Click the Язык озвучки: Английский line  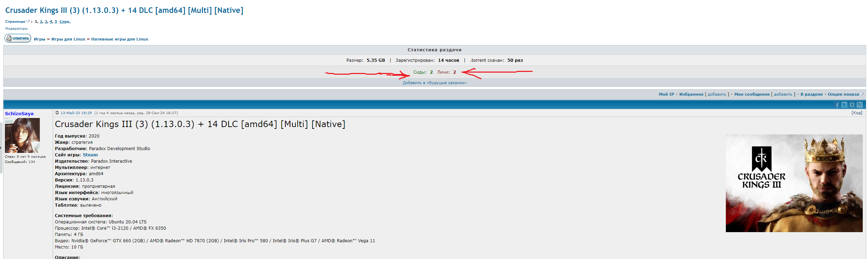pos(86,199)
